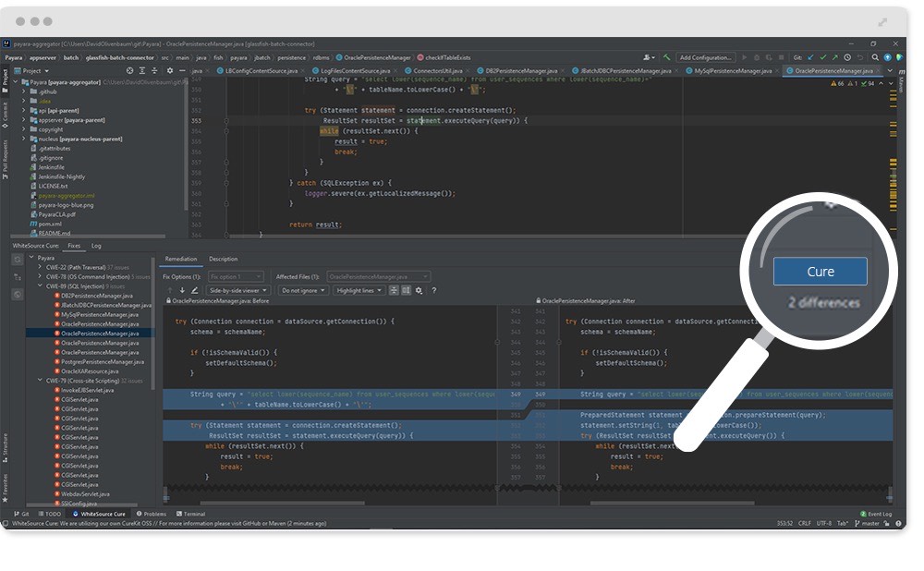Open the Side-by-side viewer dropdown
The height and width of the screenshot is (571, 924).
238,290
